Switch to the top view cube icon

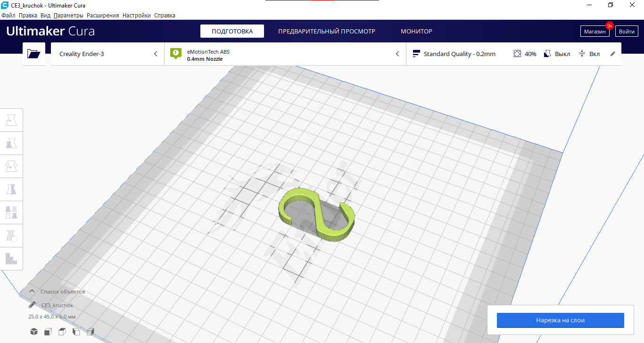[62, 332]
